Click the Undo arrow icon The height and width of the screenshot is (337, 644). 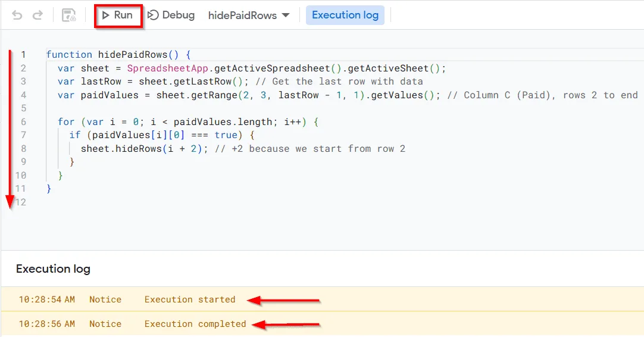(17, 15)
